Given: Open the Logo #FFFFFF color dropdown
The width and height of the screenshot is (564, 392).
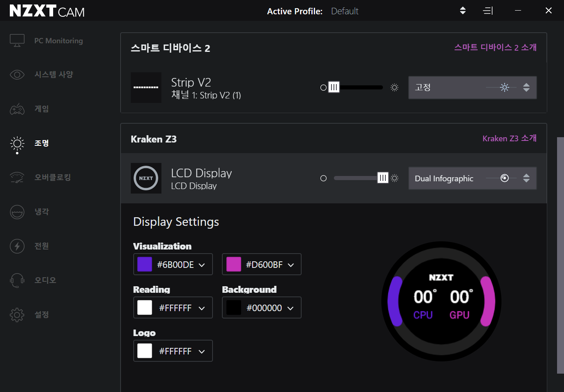Looking at the screenshot, I should pyautogui.click(x=173, y=351).
